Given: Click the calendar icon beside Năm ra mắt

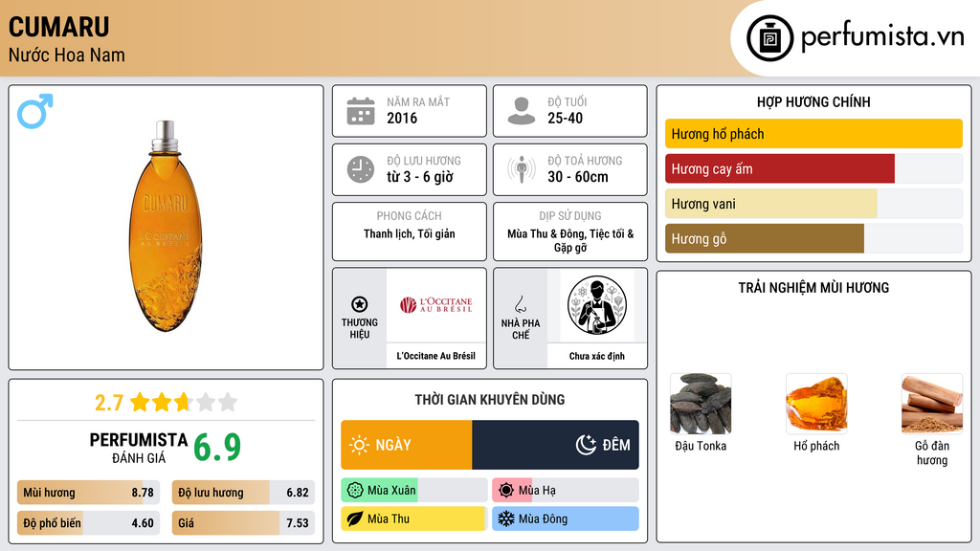Looking at the screenshot, I should click(361, 111).
